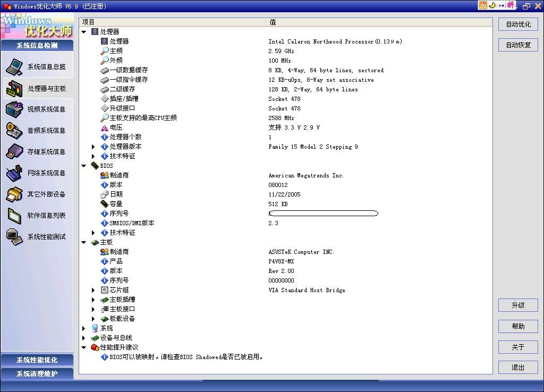Click the 帮助 button
Screen dimensions: 544x392
tap(518, 327)
